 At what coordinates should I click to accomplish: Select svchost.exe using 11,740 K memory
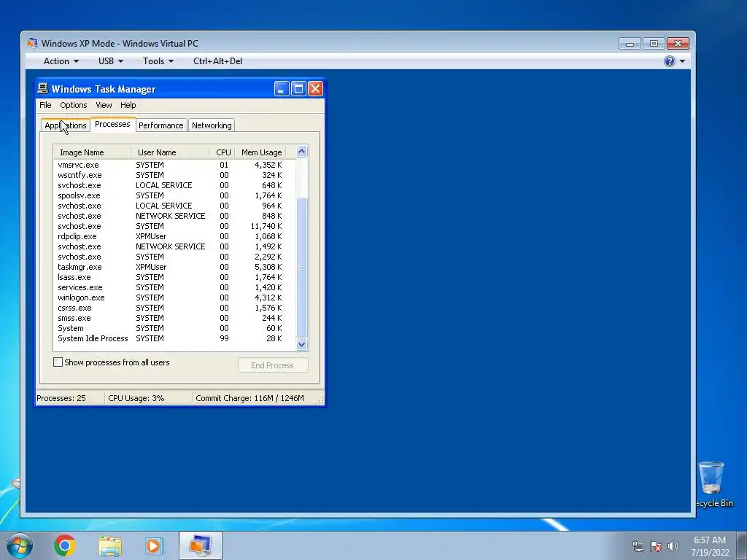coord(174,226)
